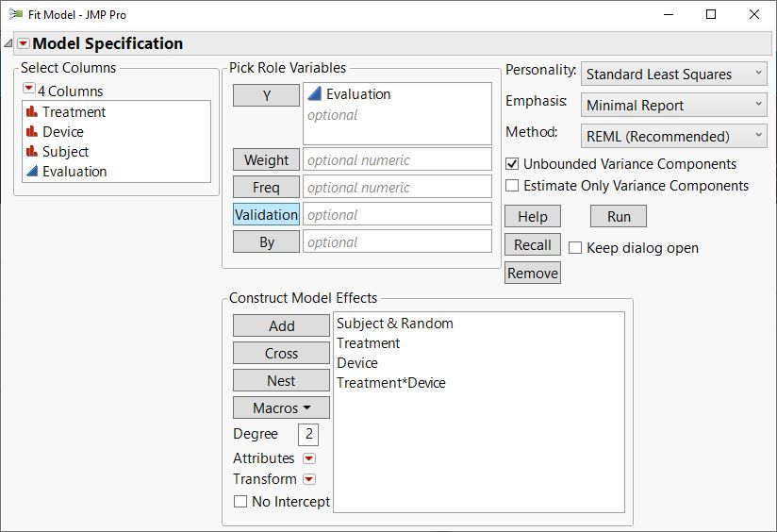Open the Emphasis Minimal Report dropdown
This screenshot has height=532, width=777.
tap(674, 105)
